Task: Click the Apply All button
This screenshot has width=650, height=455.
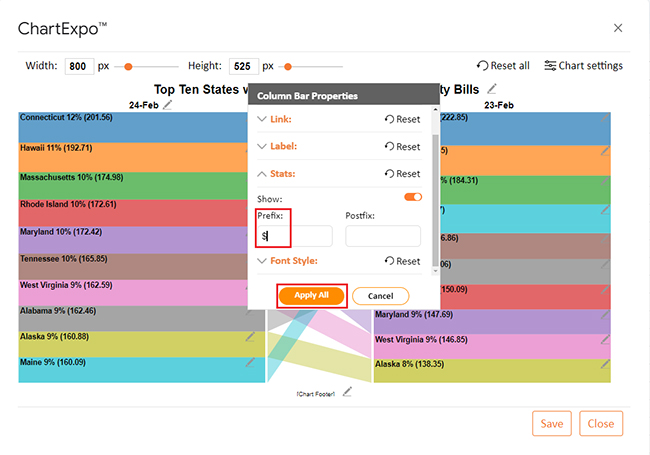Action: pos(311,295)
